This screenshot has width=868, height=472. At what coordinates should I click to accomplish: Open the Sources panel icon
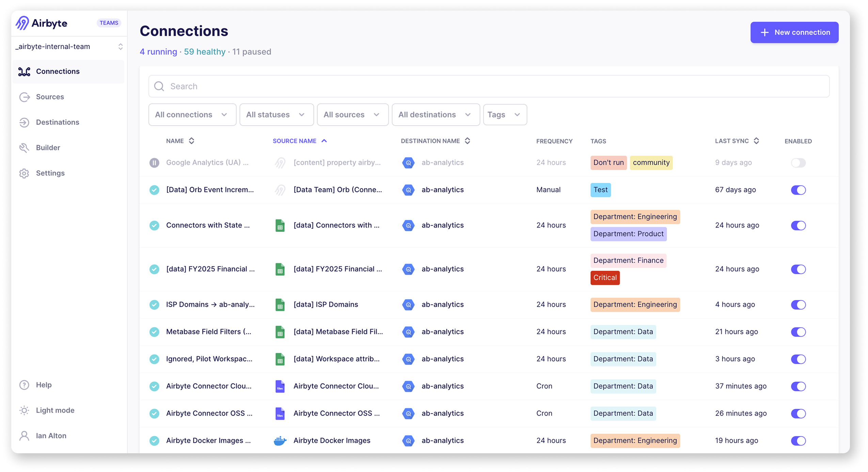[x=24, y=97]
